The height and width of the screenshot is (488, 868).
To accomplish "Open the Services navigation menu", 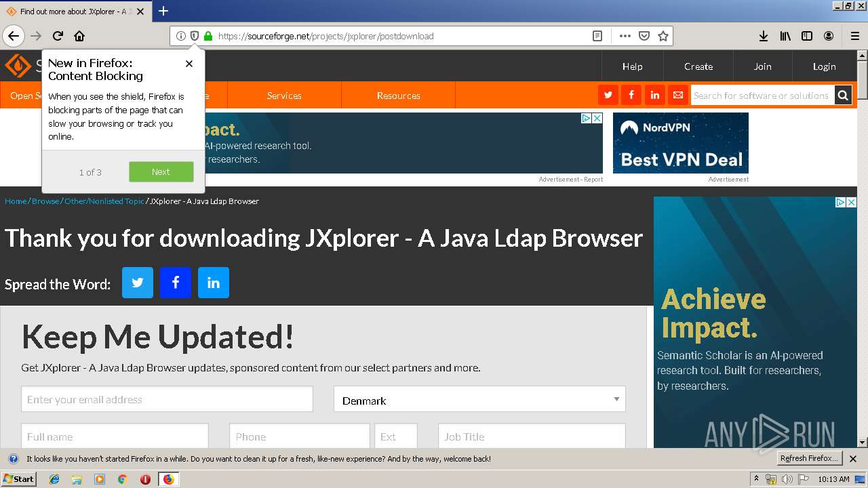I will (284, 96).
